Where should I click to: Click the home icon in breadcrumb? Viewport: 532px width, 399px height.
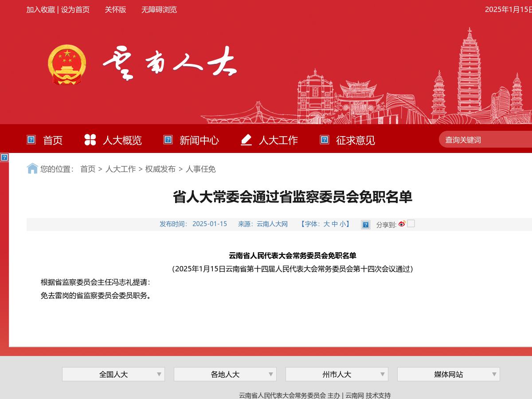coord(31,168)
